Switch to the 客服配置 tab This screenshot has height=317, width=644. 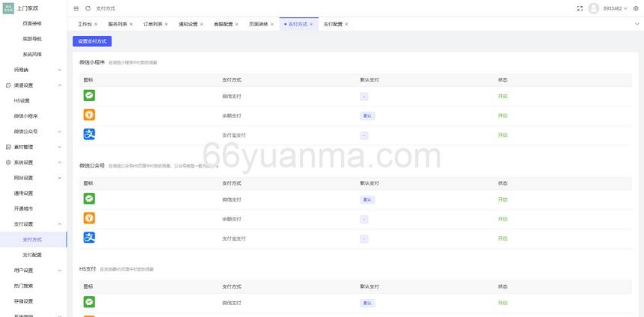tap(224, 24)
